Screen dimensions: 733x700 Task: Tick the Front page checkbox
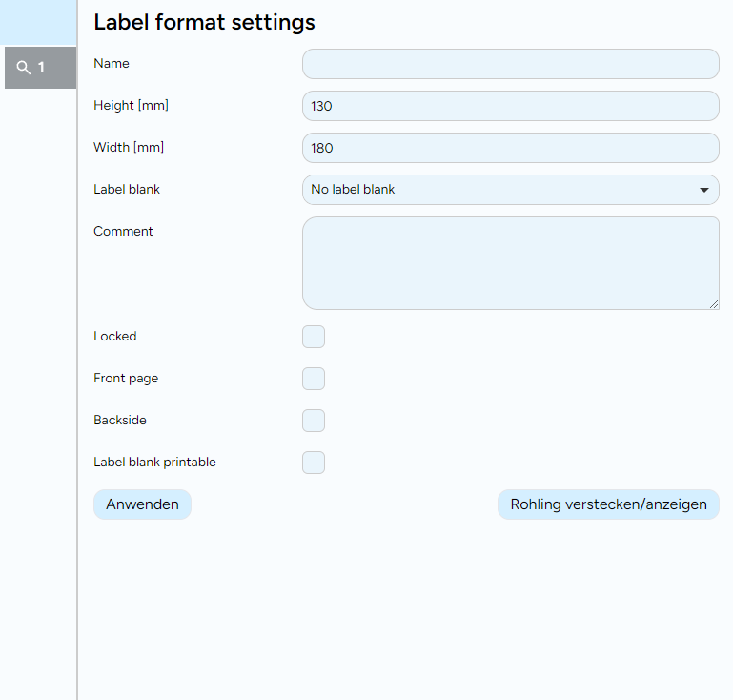[x=314, y=379]
